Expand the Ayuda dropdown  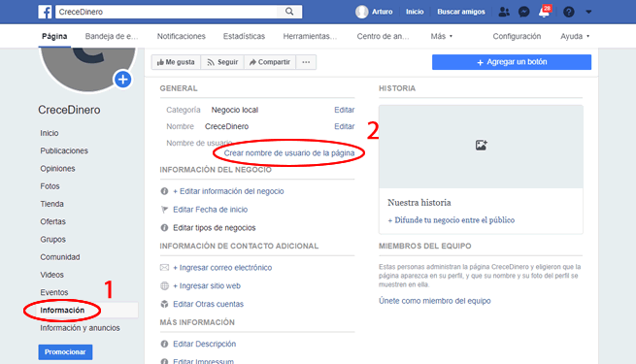click(575, 36)
